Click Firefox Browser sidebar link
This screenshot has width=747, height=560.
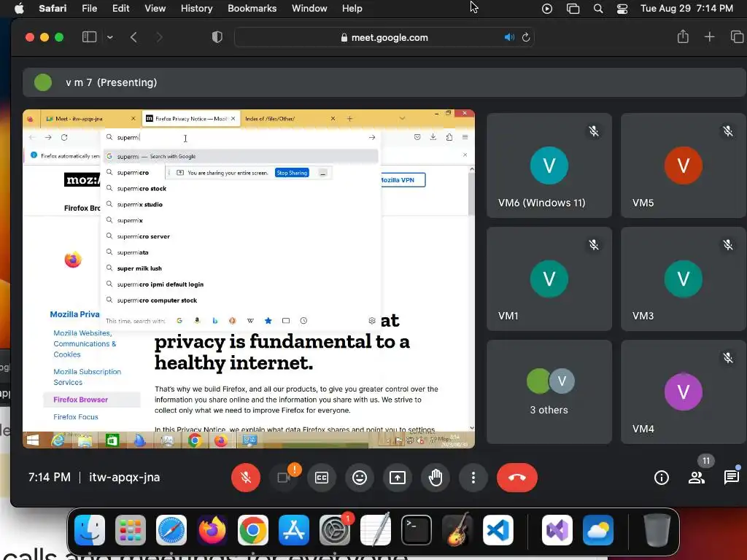80,400
